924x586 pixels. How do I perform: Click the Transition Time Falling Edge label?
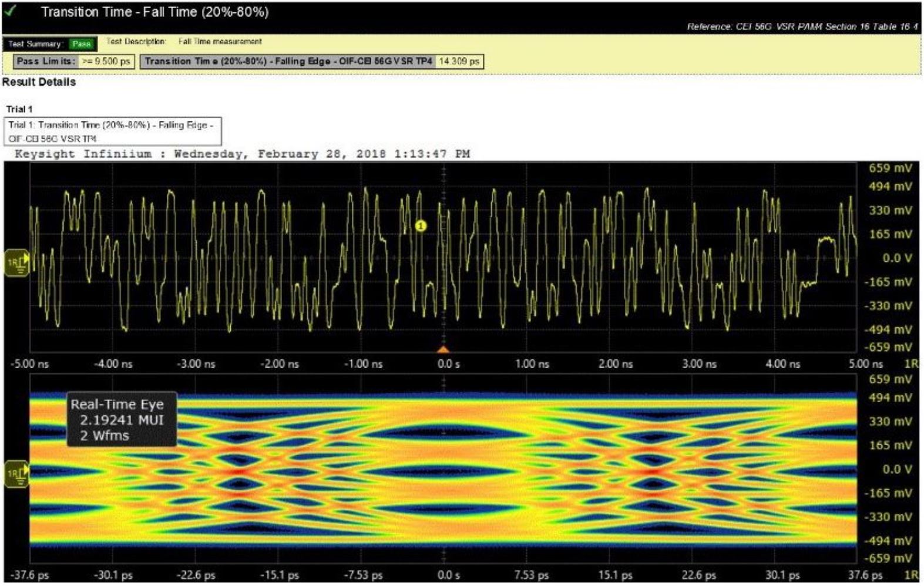point(288,62)
